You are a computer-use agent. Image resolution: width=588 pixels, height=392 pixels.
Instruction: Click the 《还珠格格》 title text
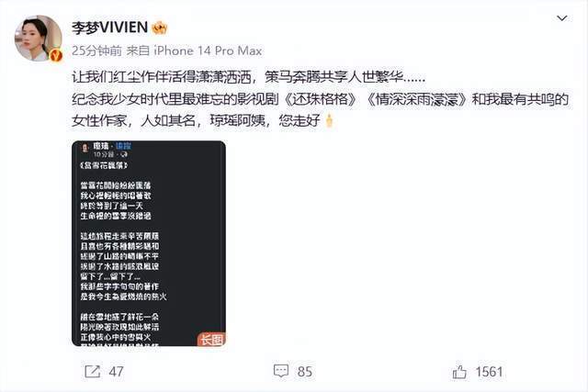pos(321,99)
